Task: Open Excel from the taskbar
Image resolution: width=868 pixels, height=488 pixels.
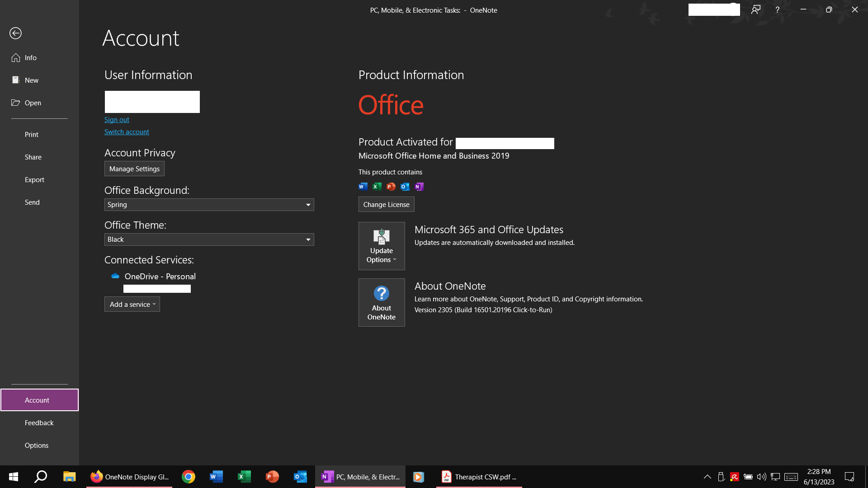Action: [x=245, y=477]
